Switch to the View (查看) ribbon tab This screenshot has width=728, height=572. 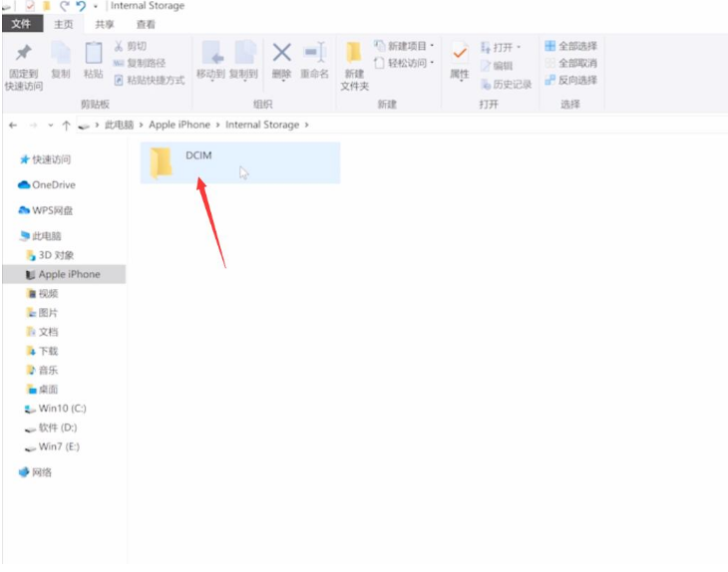point(146,24)
